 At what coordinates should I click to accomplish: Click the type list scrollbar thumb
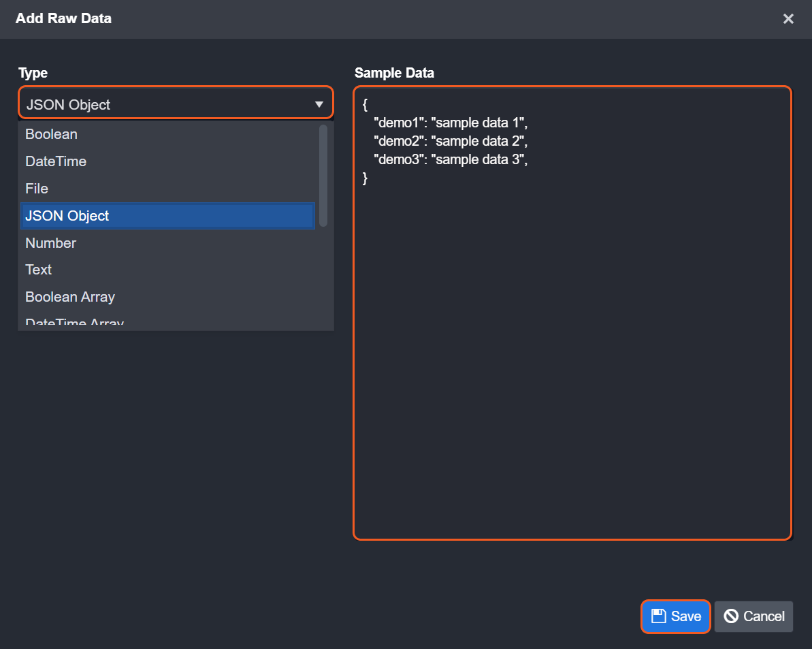coord(323,175)
